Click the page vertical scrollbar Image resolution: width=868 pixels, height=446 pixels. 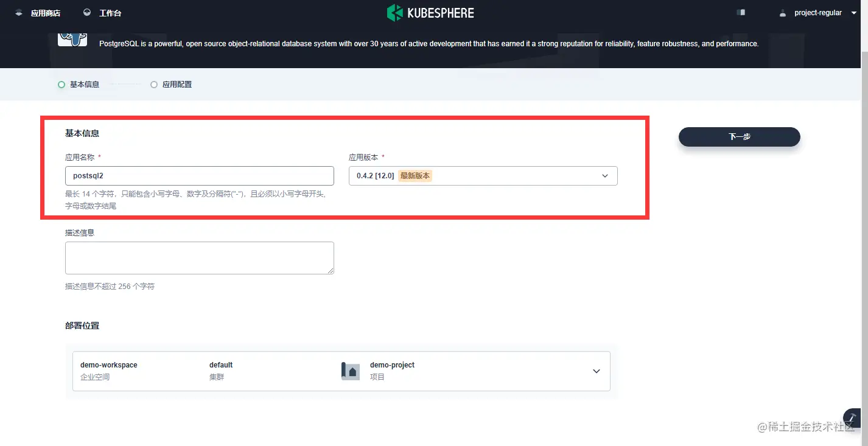[864, 248]
